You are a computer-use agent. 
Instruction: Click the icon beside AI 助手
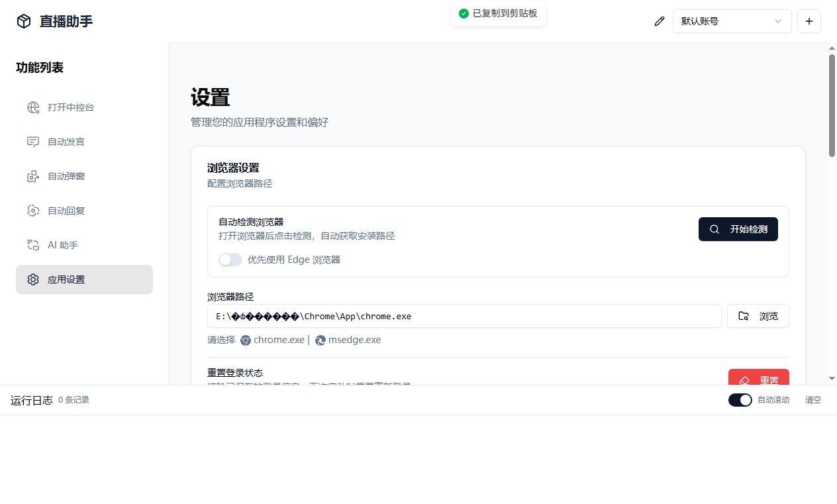pos(33,245)
